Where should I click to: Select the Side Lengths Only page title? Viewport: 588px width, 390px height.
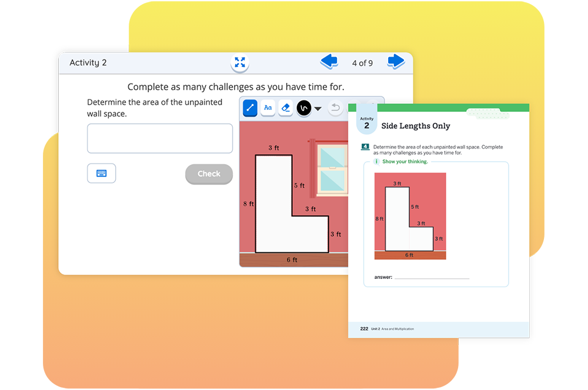416,126
